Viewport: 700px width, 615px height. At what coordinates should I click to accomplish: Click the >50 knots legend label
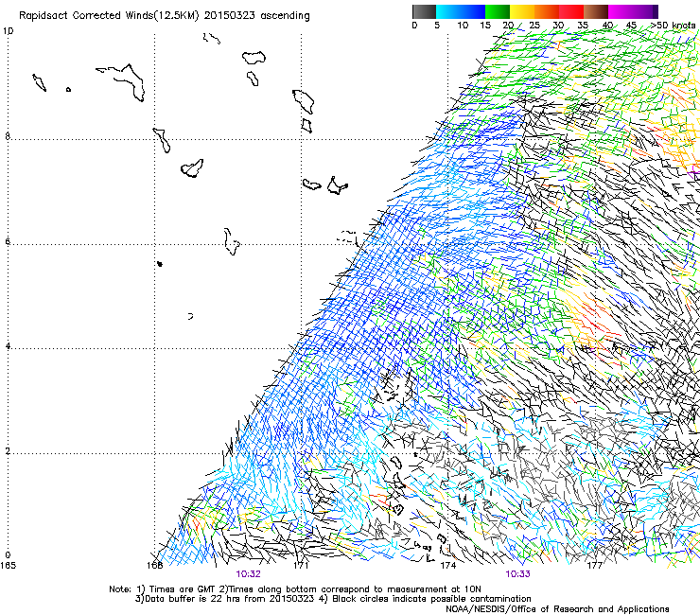tap(673, 26)
